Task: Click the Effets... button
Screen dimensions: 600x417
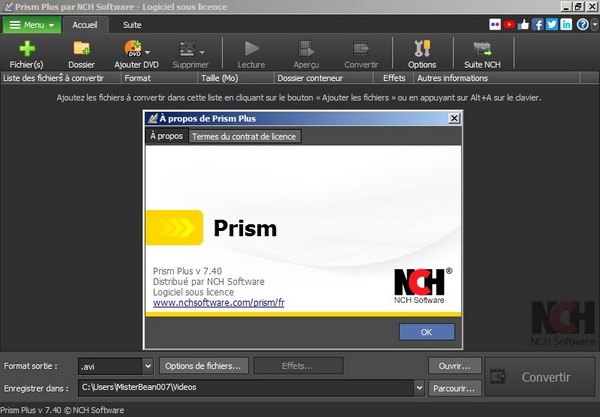Action: [298, 366]
